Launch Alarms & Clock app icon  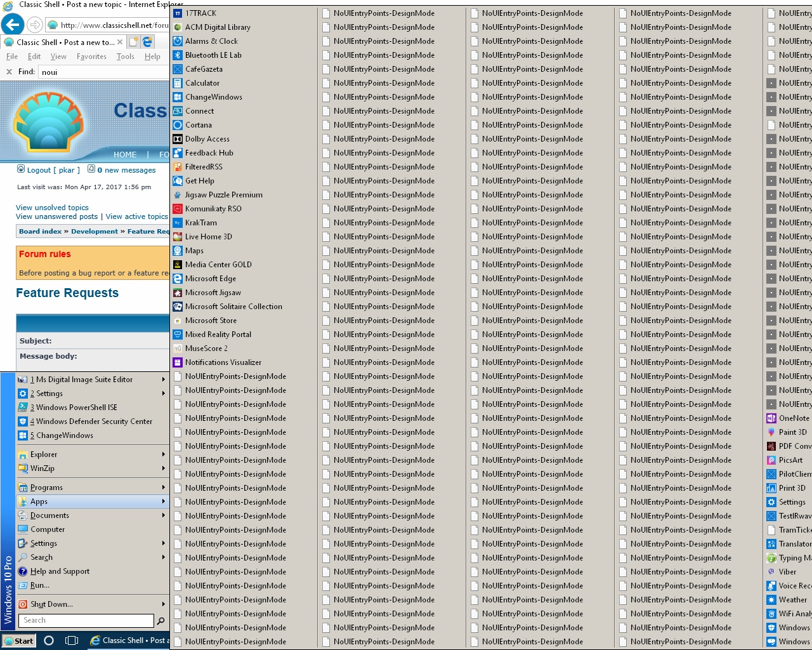point(178,41)
